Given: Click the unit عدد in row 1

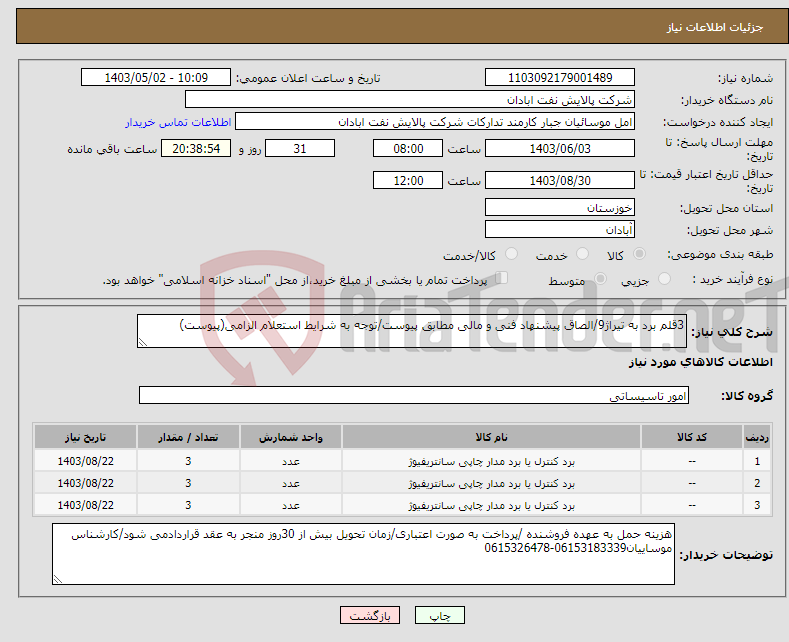Looking at the screenshot, I should pos(291,461).
